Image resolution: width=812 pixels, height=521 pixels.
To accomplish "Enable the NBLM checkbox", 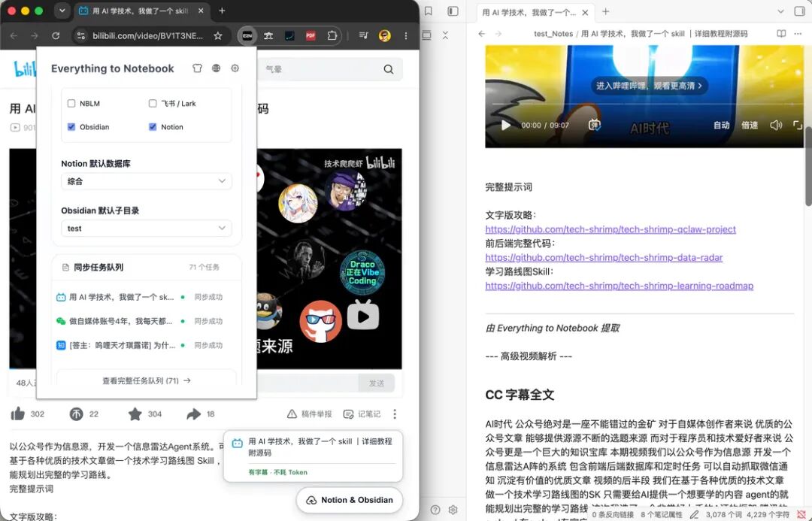I will pyautogui.click(x=71, y=104).
